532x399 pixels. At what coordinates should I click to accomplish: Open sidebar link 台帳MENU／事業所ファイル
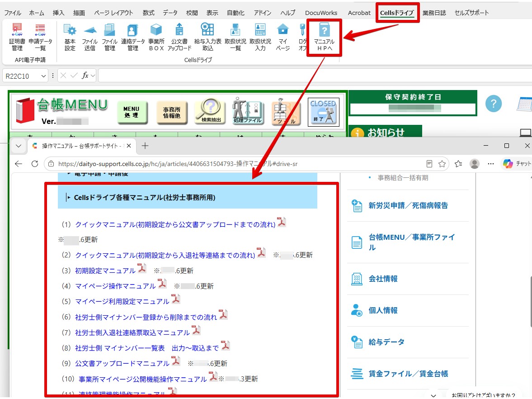tap(412, 242)
